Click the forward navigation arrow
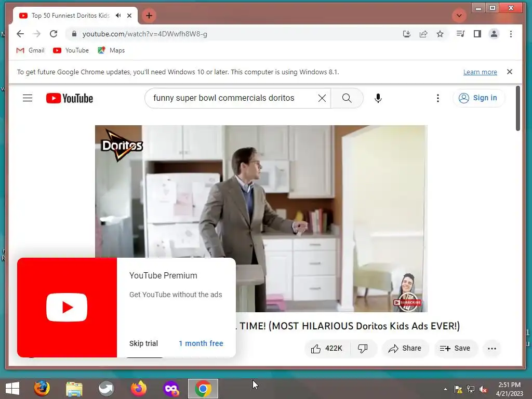This screenshot has height=399, width=532. coord(37,34)
